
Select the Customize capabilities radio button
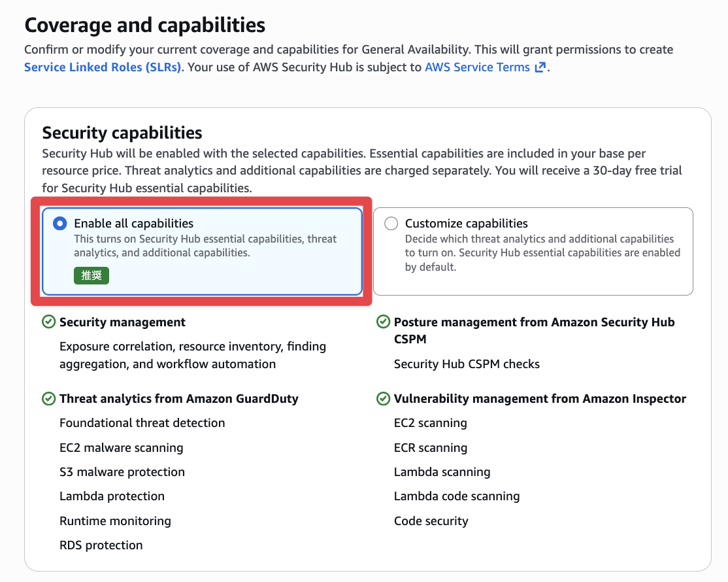pos(391,224)
